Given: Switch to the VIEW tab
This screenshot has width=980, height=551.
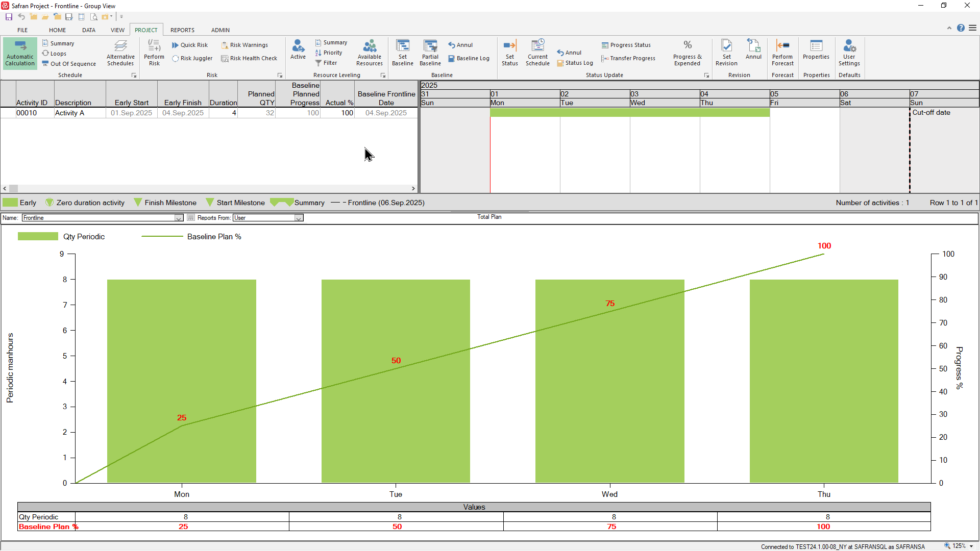Looking at the screenshot, I should 117,30.
